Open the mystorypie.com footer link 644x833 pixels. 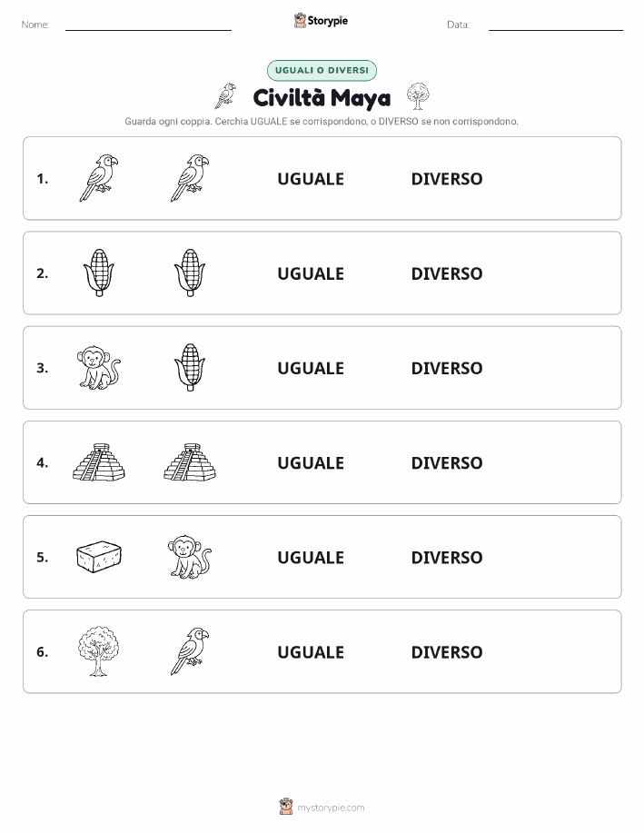click(322, 807)
